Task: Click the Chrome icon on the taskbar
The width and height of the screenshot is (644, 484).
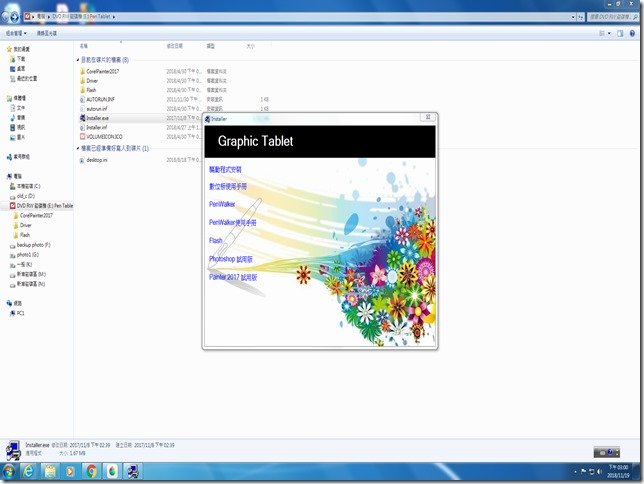Action: point(91,470)
